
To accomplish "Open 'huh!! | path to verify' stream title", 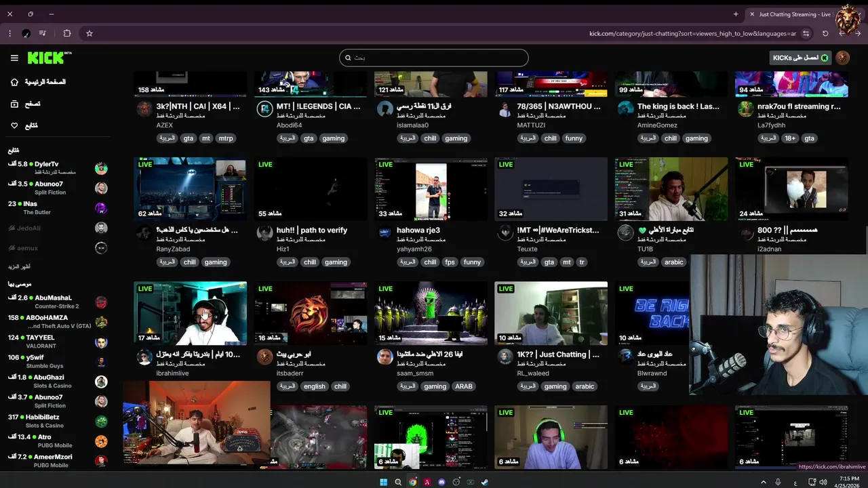I will tap(312, 230).
